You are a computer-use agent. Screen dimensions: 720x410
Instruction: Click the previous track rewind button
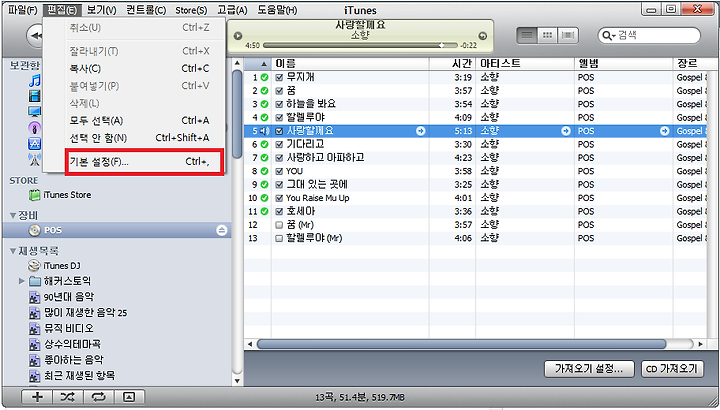pyautogui.click(x=35, y=36)
